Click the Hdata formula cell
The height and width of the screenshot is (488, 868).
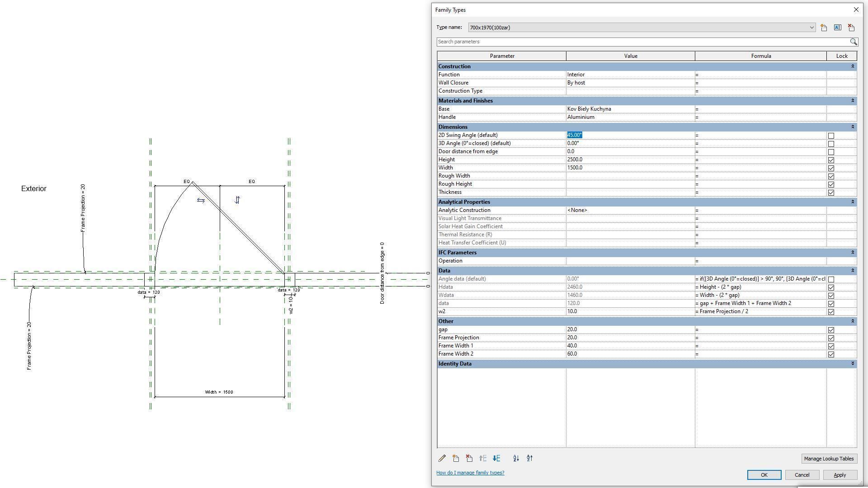761,287
